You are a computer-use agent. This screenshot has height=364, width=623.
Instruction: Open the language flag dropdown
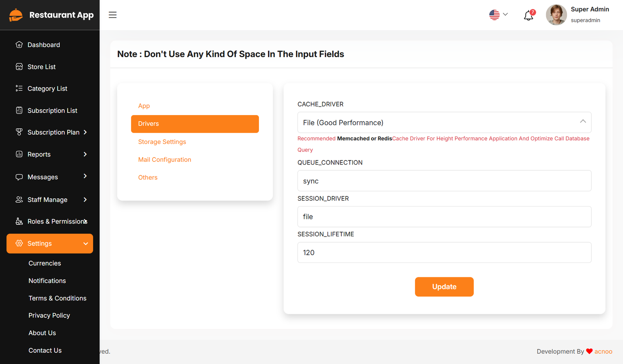498,15
